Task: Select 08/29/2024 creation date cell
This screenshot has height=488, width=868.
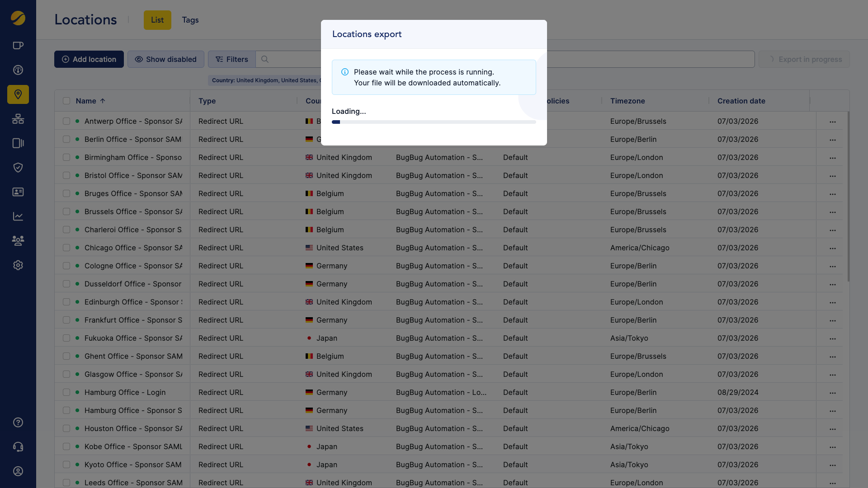Action: coord(738,392)
